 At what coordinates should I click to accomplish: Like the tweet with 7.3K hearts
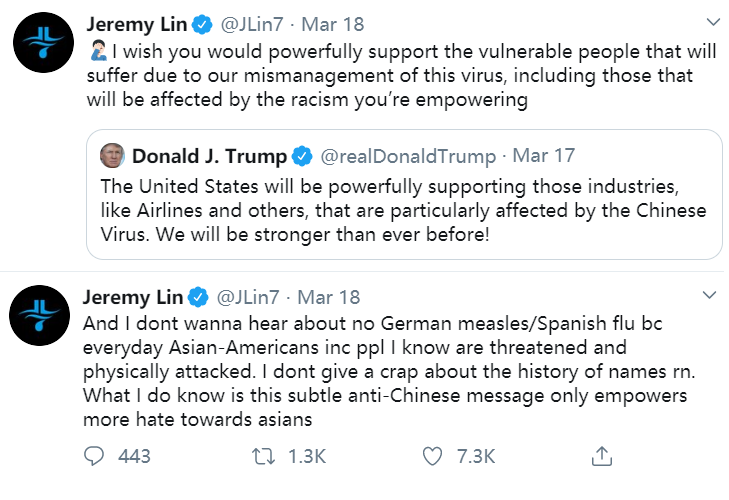(x=432, y=456)
